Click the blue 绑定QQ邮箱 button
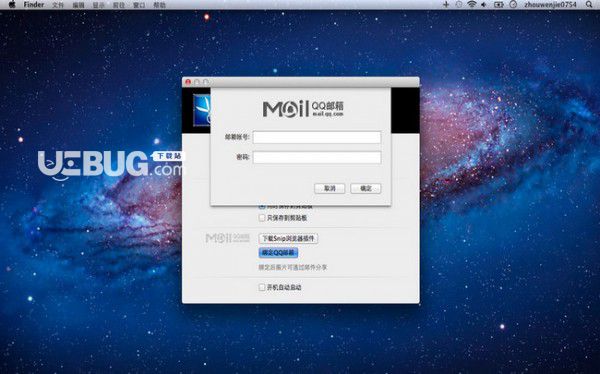Viewport: 600px width, 374px height. pos(278,253)
